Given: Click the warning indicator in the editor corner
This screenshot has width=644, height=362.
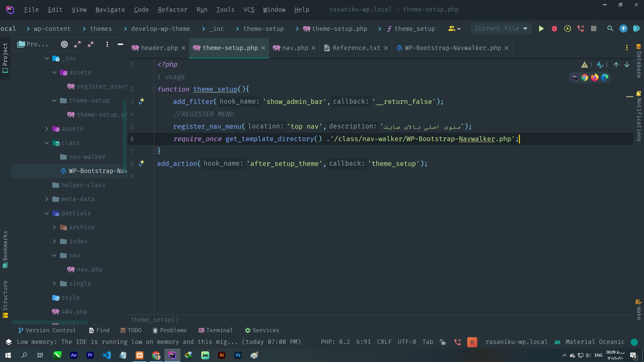Looking at the screenshot, I should pyautogui.click(x=587, y=65).
